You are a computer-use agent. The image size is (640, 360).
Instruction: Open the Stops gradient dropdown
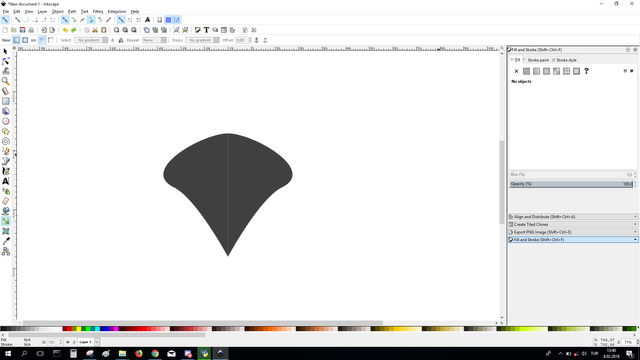pyautogui.click(x=202, y=40)
